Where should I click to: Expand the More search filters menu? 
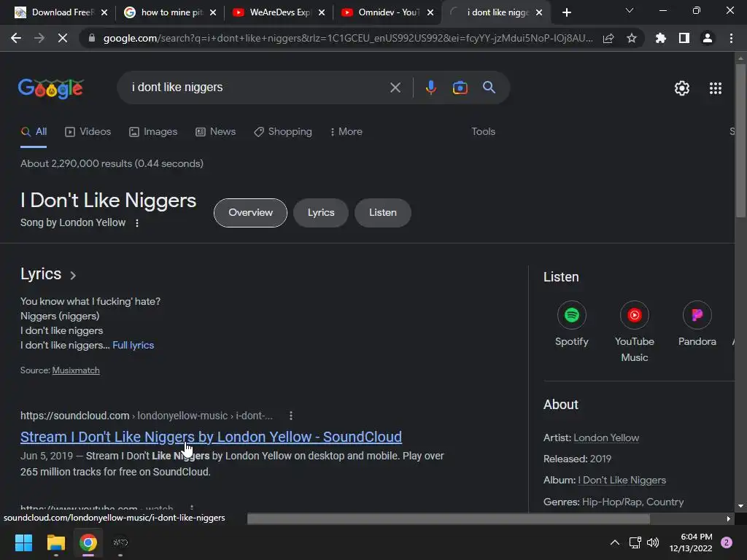[x=347, y=131]
